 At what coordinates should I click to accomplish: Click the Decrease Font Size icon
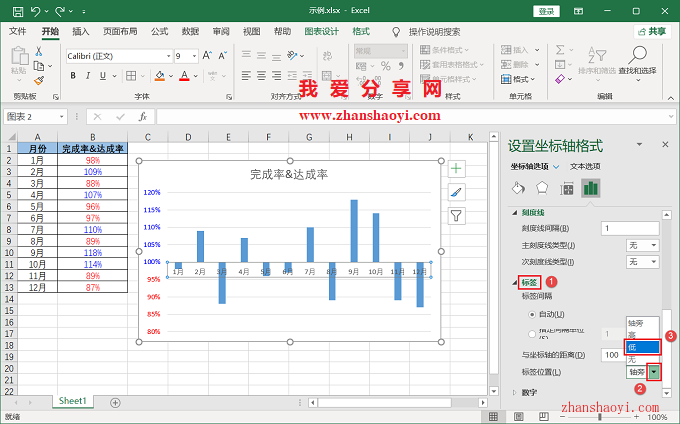(222, 55)
